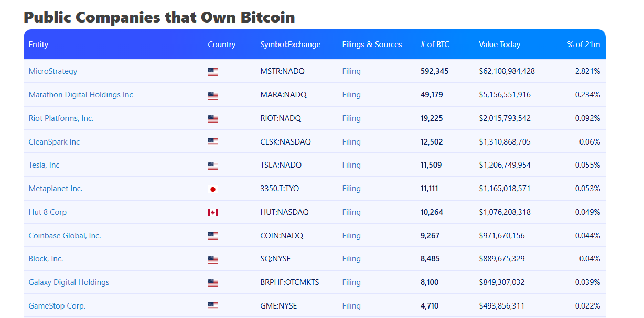Click the US flag beside Block, Inc.

click(212, 259)
